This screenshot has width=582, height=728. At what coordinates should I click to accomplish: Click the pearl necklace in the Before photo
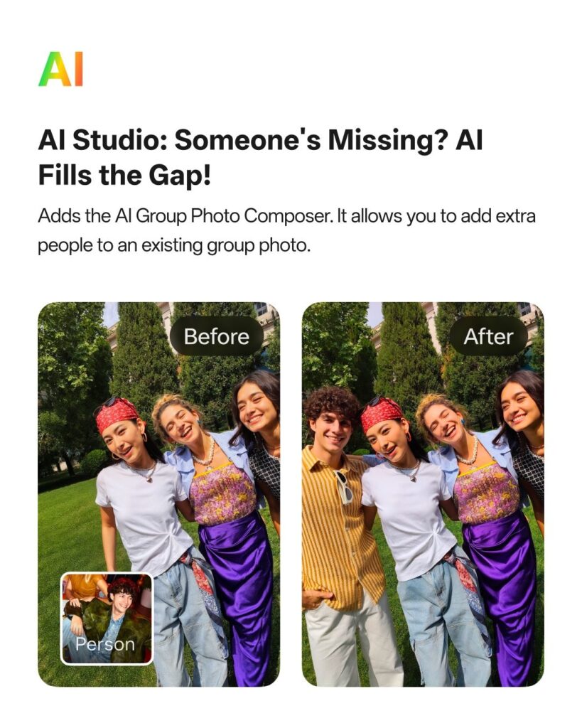(x=205, y=450)
